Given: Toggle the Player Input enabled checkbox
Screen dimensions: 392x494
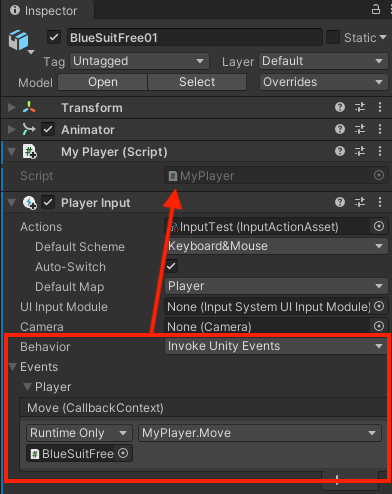Looking at the screenshot, I should point(48,203).
